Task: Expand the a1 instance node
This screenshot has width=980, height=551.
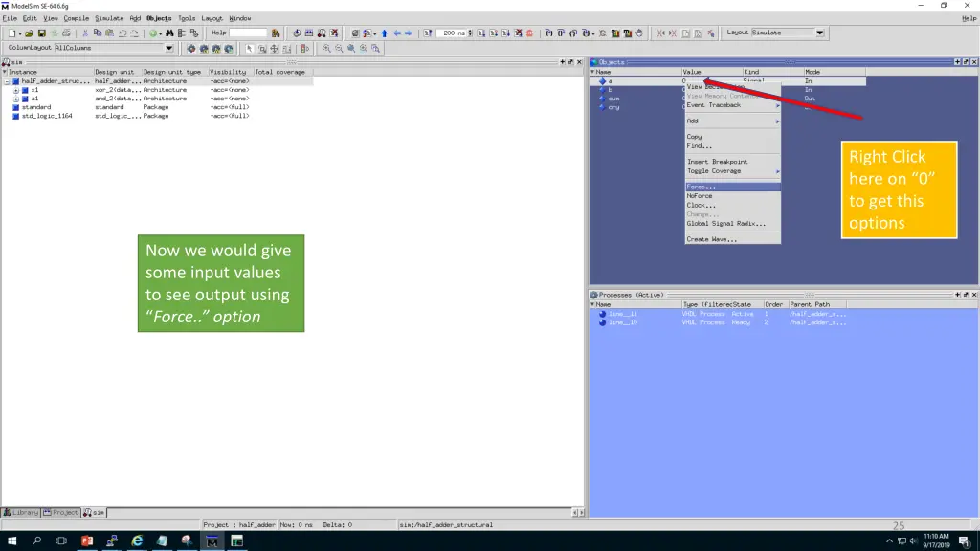Action: pyautogui.click(x=16, y=99)
